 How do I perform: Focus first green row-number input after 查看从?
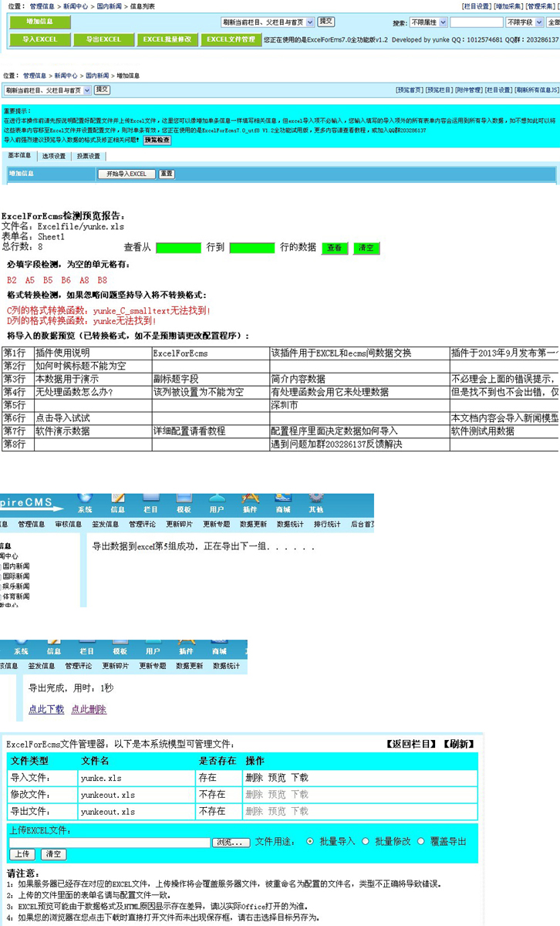tap(178, 248)
